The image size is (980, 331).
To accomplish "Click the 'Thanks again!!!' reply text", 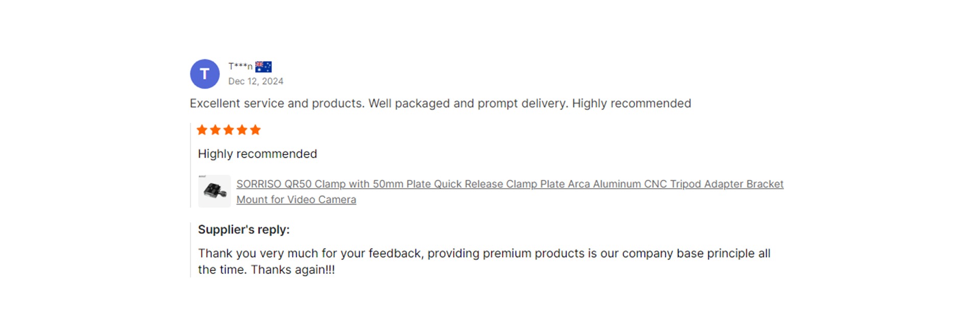I will click(293, 270).
